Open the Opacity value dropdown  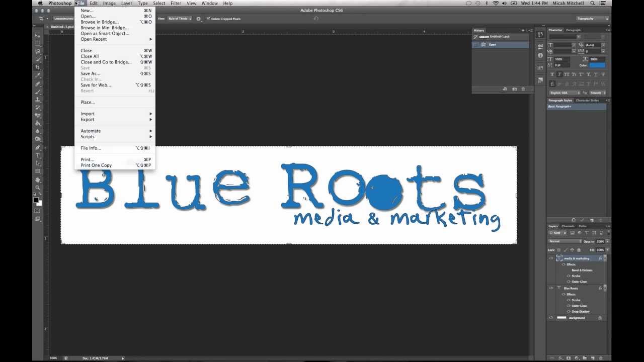pos(607,241)
